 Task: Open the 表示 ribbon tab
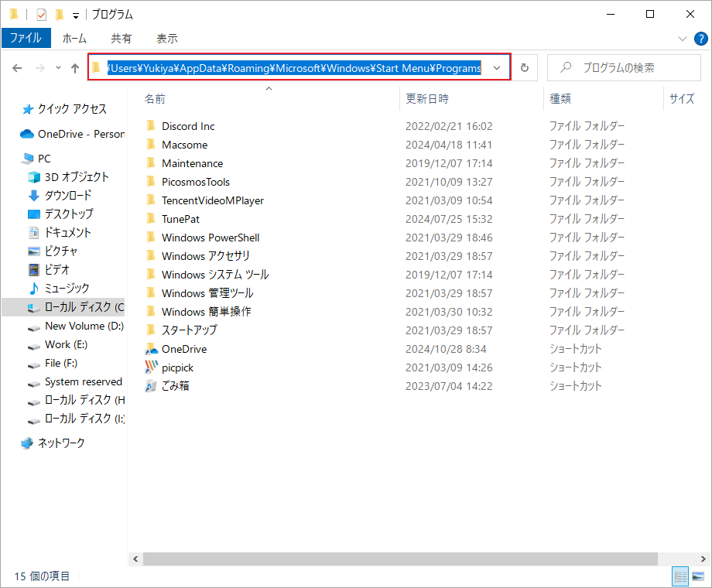tap(167, 39)
